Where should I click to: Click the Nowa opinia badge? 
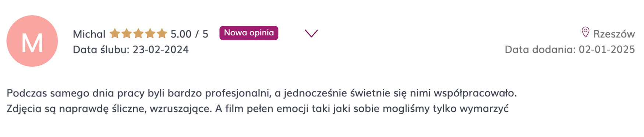(249, 33)
